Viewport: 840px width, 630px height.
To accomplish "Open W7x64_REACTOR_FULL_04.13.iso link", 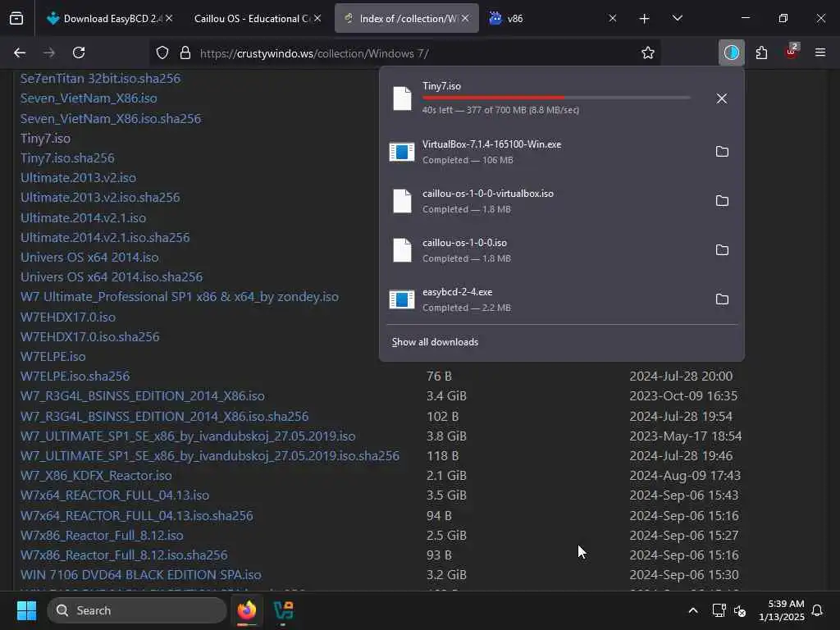I will (x=115, y=495).
